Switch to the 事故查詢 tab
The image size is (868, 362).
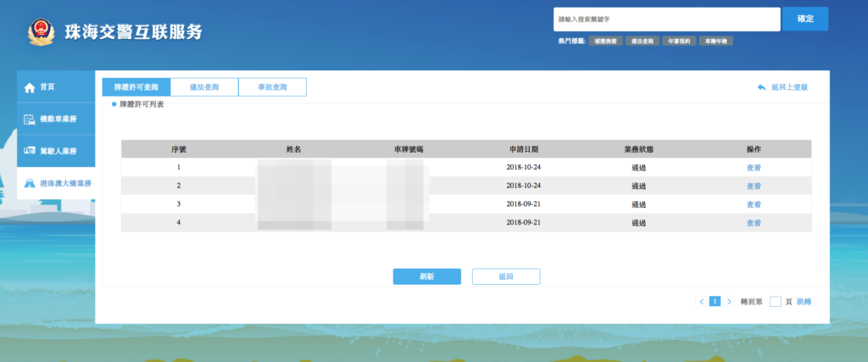coord(272,86)
